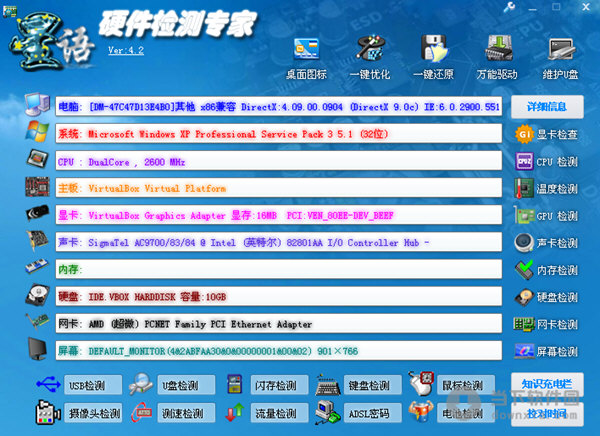Click the sound card icon beside 声卡 row
This screenshot has width=600, height=436.
[37, 240]
